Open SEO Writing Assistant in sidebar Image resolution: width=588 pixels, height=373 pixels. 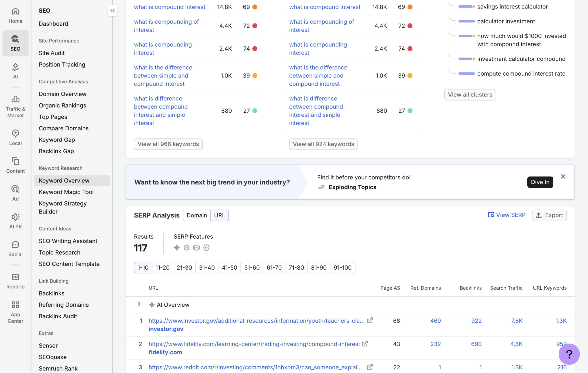[x=68, y=241]
